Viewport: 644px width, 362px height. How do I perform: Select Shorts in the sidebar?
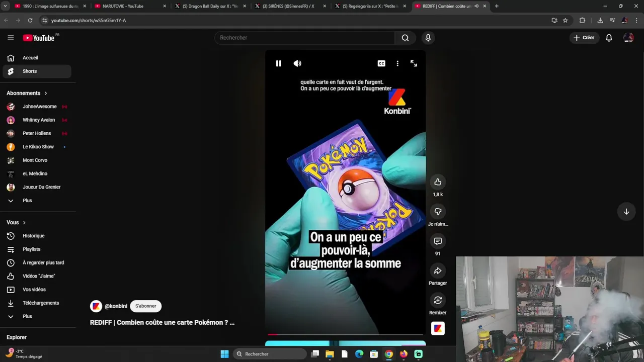[x=37, y=71]
